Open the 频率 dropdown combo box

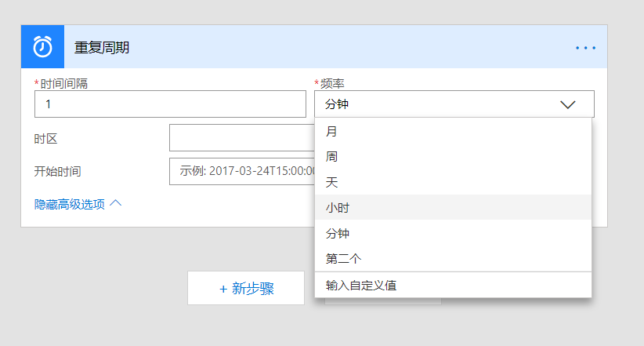tap(439, 104)
